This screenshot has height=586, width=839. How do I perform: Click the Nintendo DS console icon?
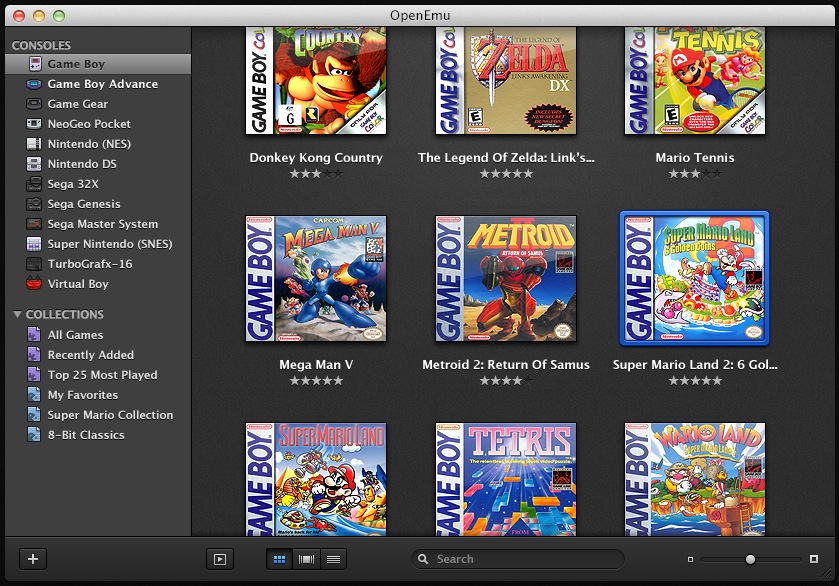(x=34, y=164)
